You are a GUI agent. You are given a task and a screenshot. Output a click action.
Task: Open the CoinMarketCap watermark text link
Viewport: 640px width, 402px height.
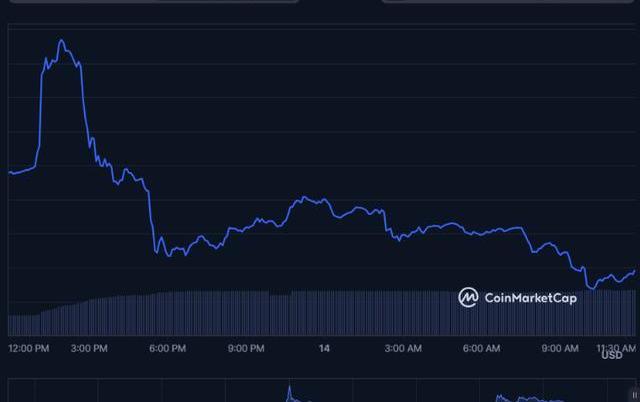[530, 297]
